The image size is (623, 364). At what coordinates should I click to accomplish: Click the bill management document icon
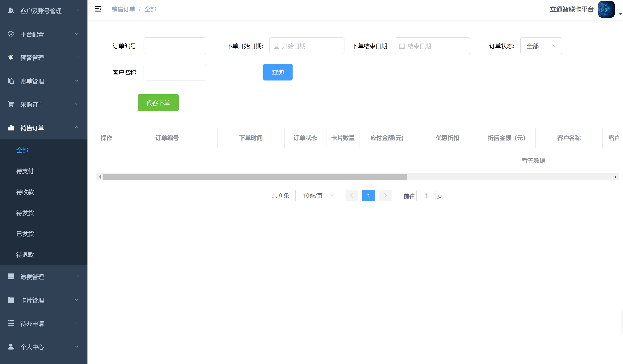[x=11, y=81]
